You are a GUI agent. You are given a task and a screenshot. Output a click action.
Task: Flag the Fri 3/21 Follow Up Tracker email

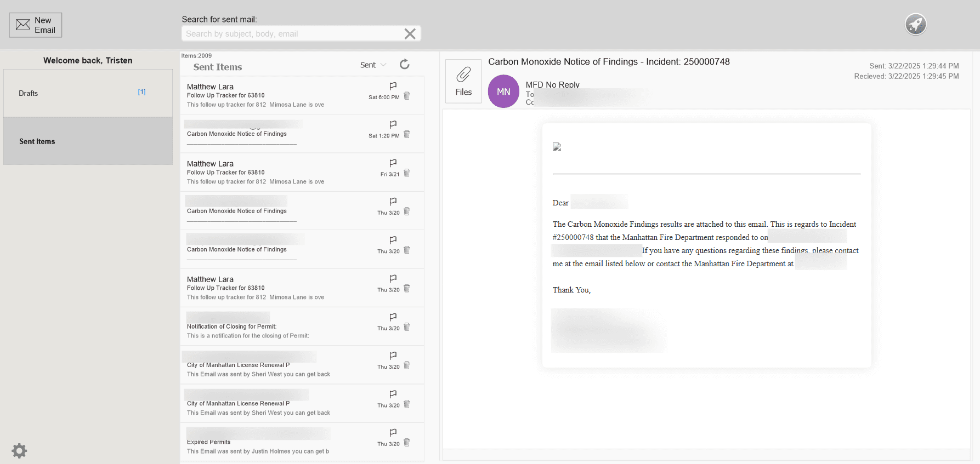point(393,163)
